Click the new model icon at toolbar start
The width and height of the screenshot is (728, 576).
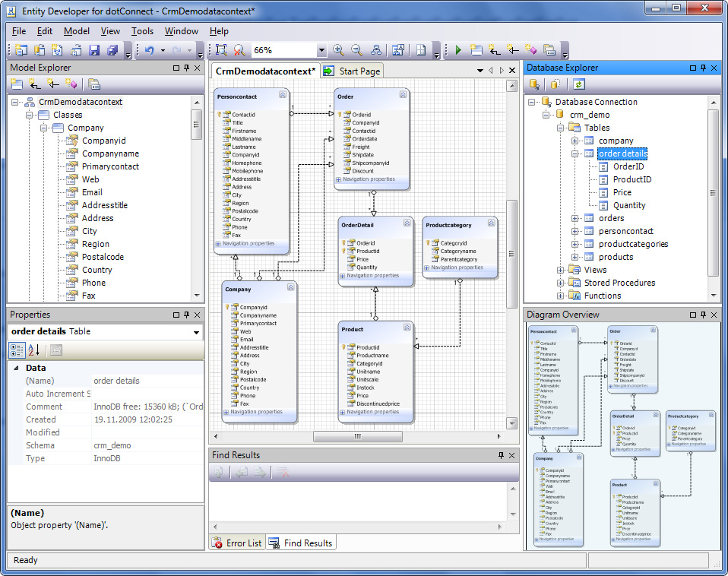[x=21, y=50]
